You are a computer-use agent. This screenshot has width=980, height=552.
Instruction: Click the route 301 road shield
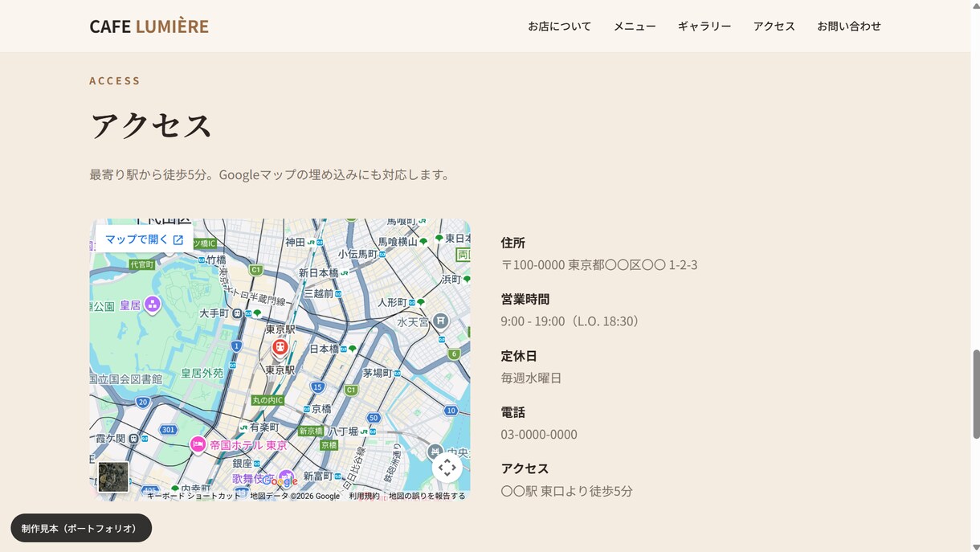coord(168,430)
